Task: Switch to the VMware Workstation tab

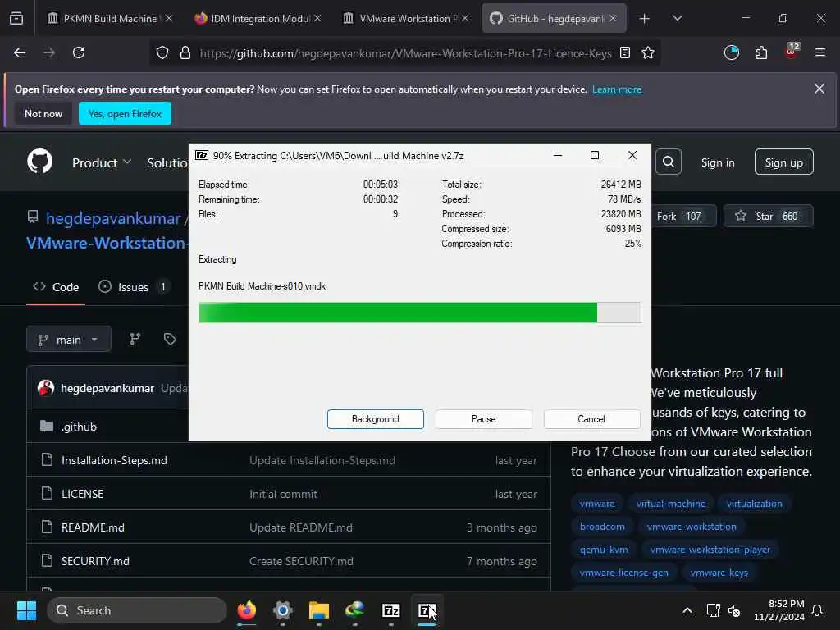Action: pyautogui.click(x=405, y=18)
